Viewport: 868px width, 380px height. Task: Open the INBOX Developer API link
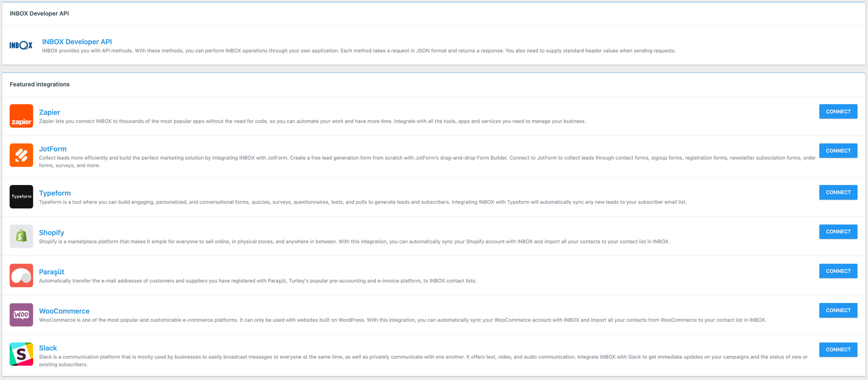tap(77, 42)
